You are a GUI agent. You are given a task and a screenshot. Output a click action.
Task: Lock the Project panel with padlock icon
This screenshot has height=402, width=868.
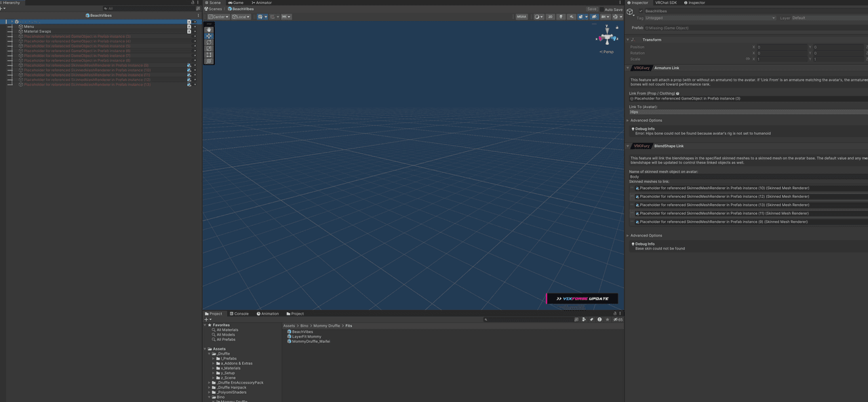pos(615,313)
